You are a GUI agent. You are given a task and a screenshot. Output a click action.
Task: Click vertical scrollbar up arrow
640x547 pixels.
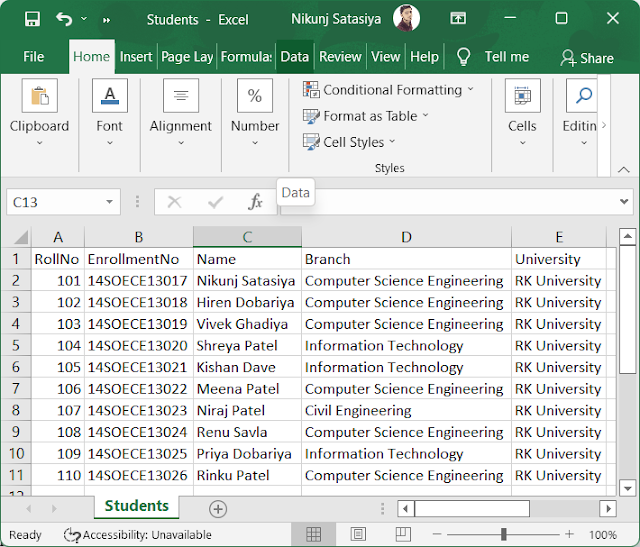(x=627, y=236)
